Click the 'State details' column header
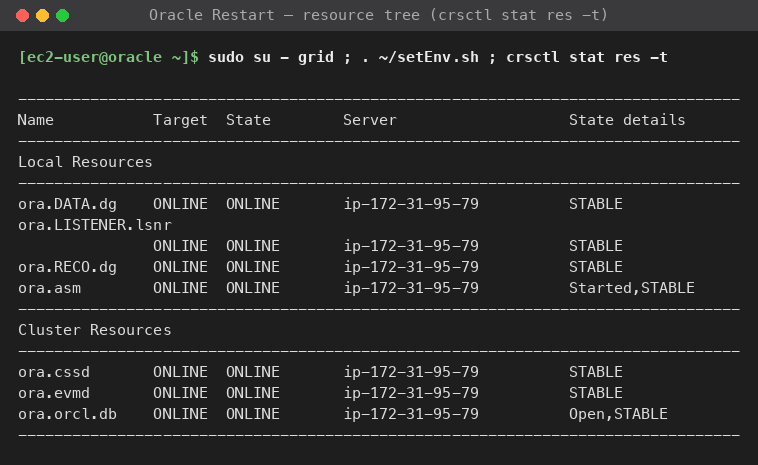Viewport: 758px width, 465px height. (x=627, y=120)
